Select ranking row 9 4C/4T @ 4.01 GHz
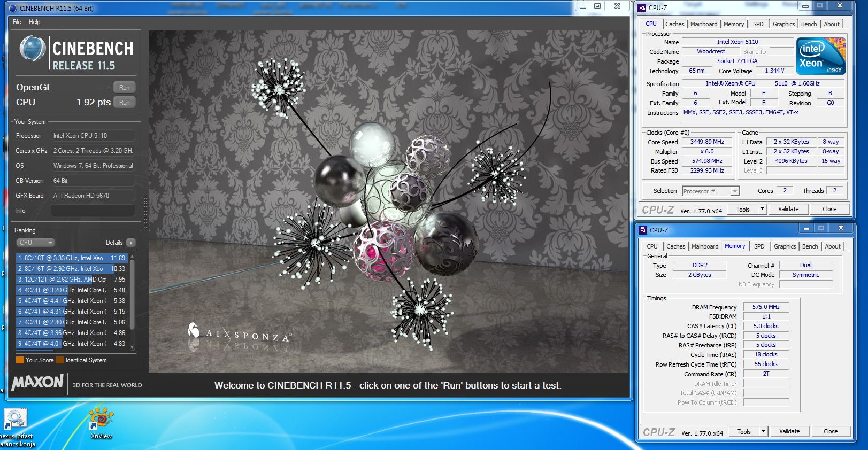Screen dimensions: 868x450 pyautogui.click(x=72, y=344)
